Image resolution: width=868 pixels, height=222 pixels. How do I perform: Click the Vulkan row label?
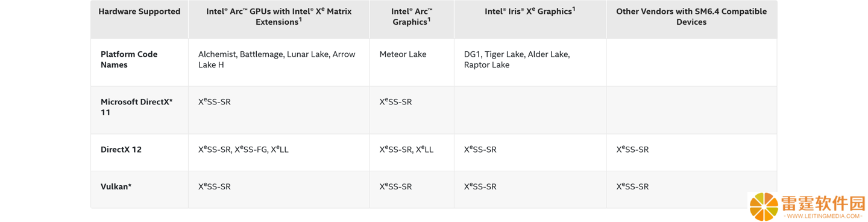(x=116, y=186)
